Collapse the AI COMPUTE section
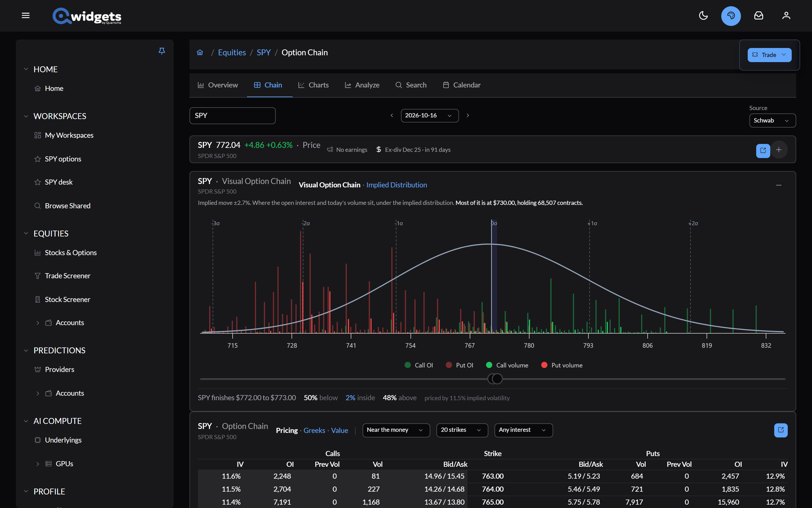The image size is (812, 508). [26, 421]
